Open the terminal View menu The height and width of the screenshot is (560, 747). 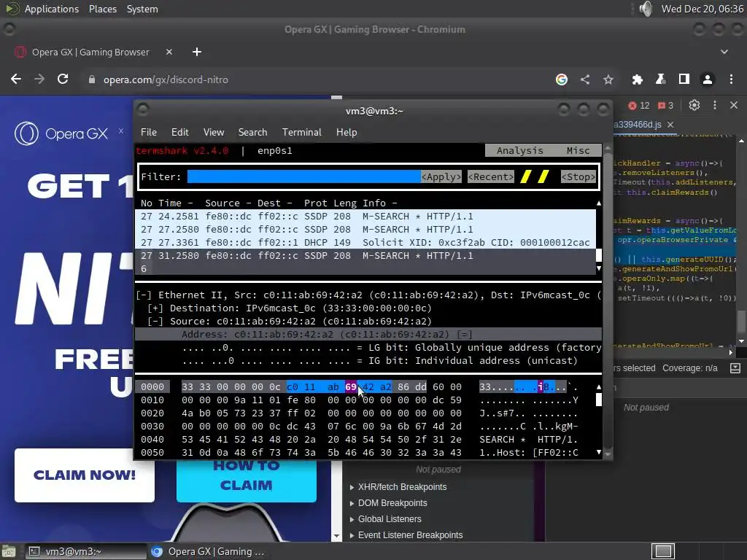tap(214, 133)
